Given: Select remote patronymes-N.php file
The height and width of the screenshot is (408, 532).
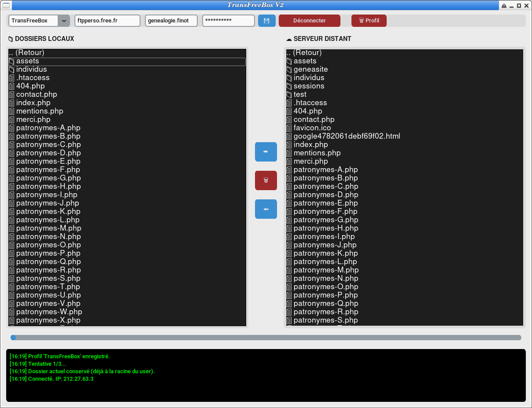Looking at the screenshot, I should coord(405,279).
